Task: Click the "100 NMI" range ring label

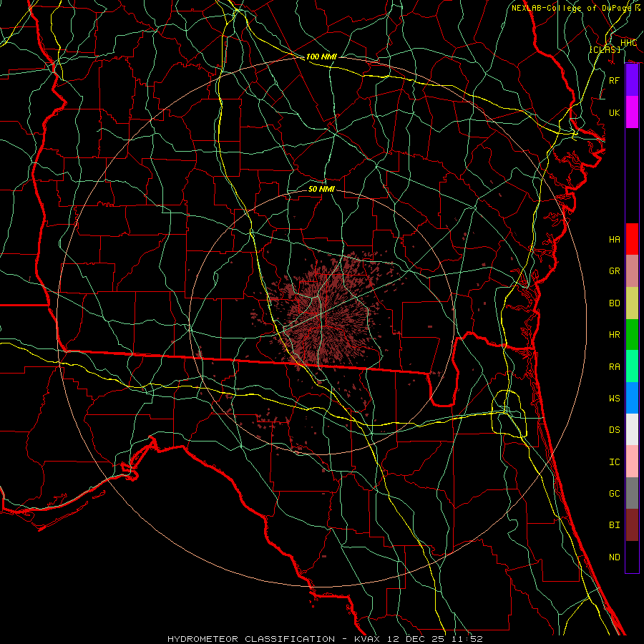Action: pos(321,57)
